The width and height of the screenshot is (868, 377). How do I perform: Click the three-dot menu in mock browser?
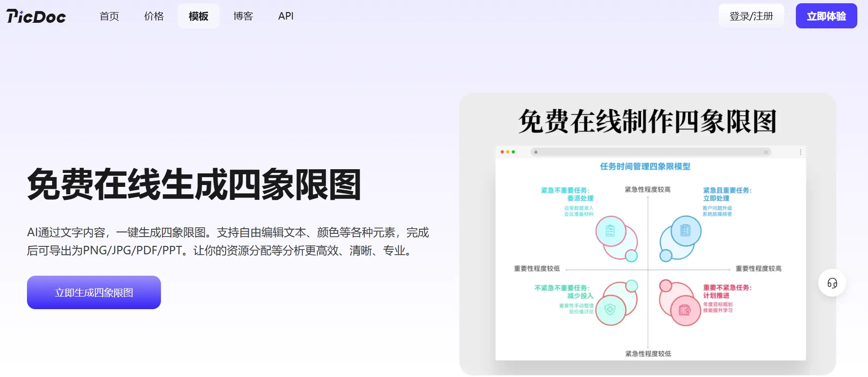[x=801, y=152]
